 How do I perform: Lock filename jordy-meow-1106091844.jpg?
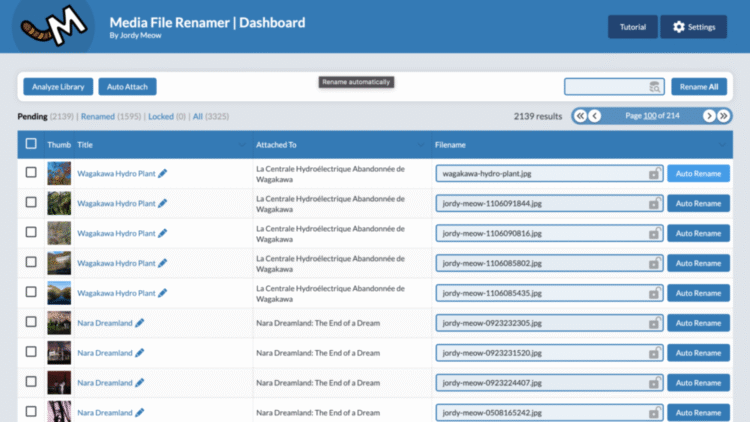point(654,203)
